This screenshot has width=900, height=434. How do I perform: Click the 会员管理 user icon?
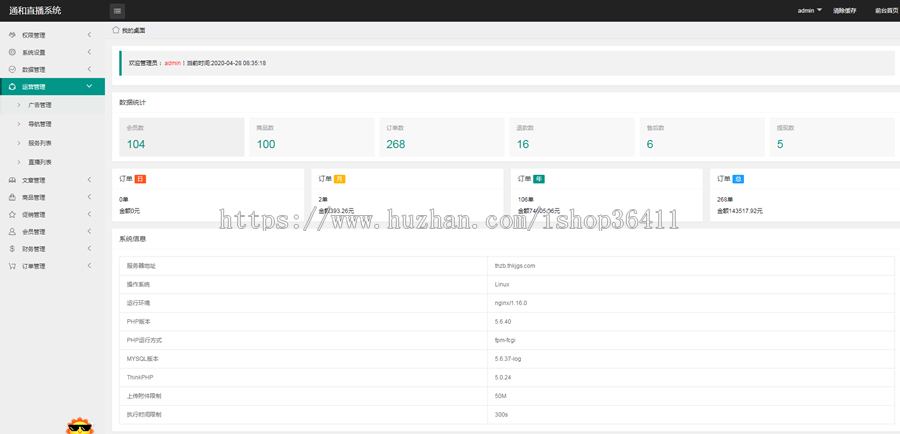click(x=12, y=232)
